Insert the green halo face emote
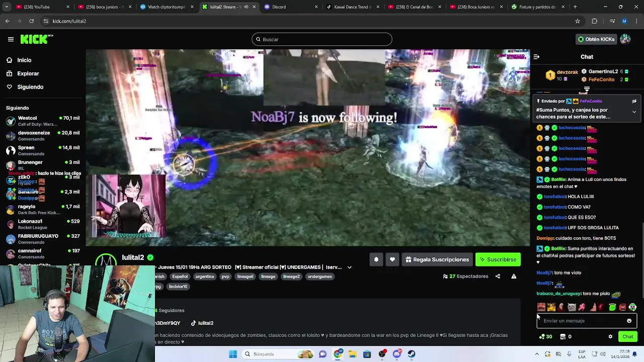This screenshot has height=362, width=644. 612,307
